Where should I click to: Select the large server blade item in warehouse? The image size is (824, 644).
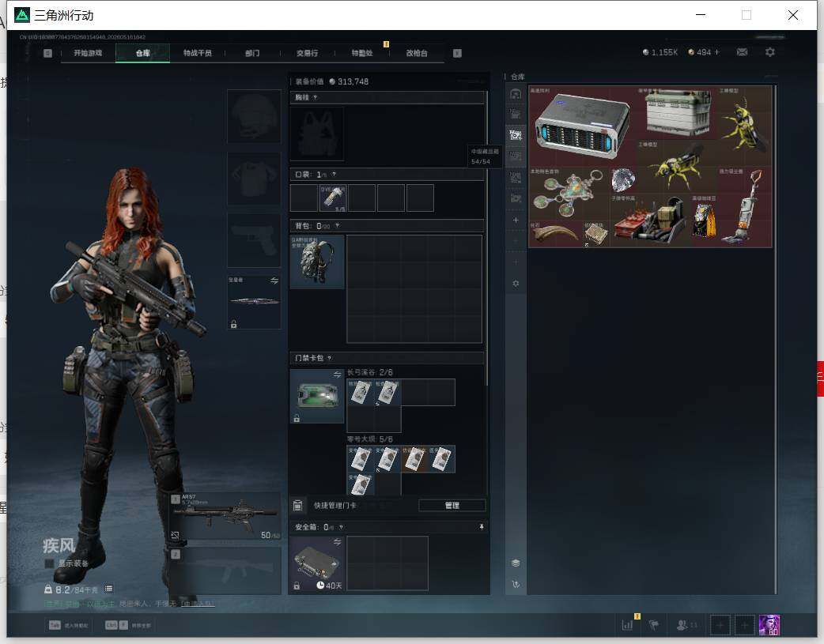[x=582, y=126]
